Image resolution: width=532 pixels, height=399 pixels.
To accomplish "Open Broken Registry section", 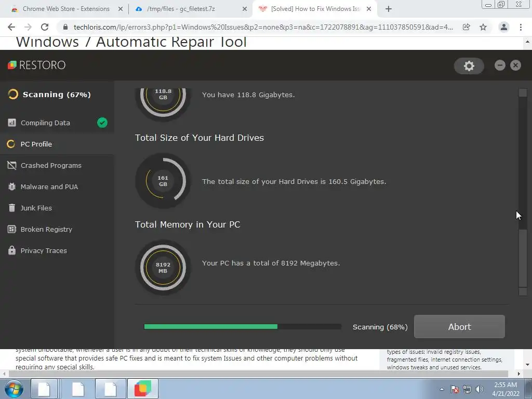I will click(57, 229).
